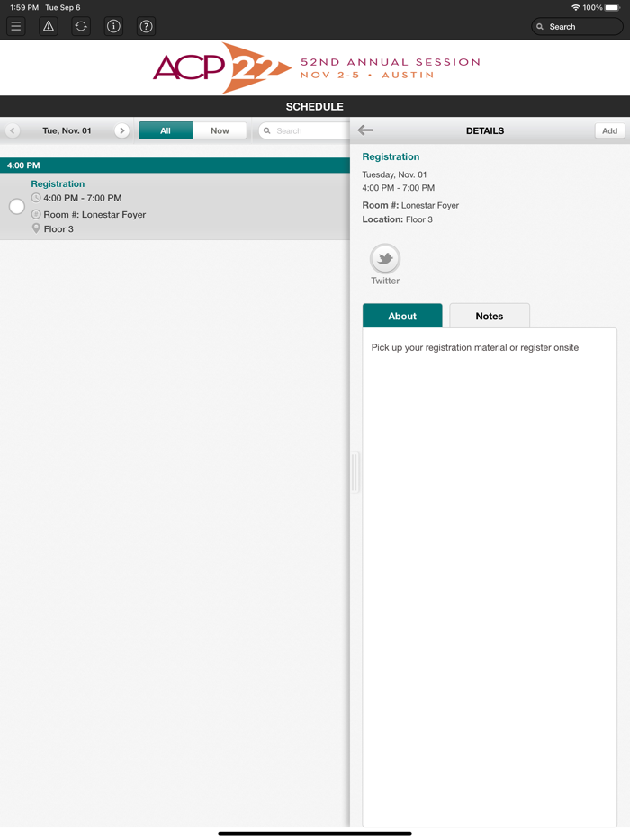Go to next day arrow
Screen dimensions: 630x840
click(121, 130)
